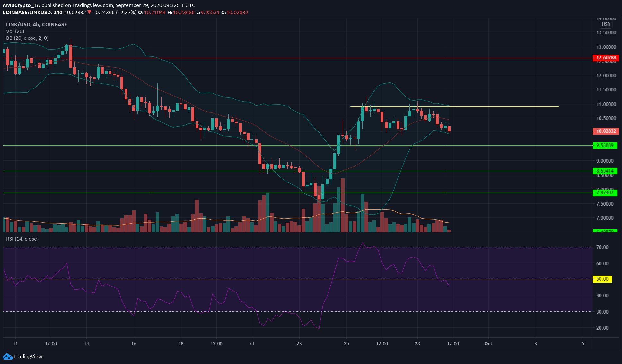Select the green 8.63414 support label
The width and height of the screenshot is (622, 364).
point(605,171)
